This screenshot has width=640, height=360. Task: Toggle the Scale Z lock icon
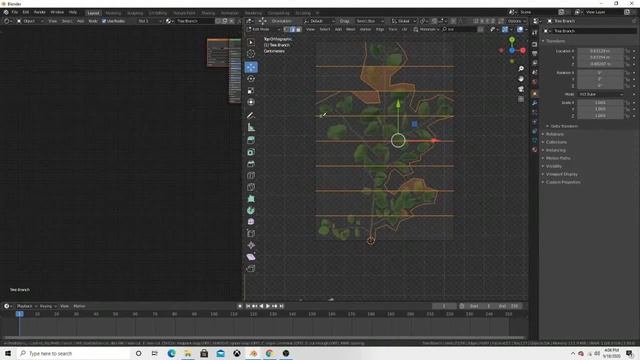point(627,116)
